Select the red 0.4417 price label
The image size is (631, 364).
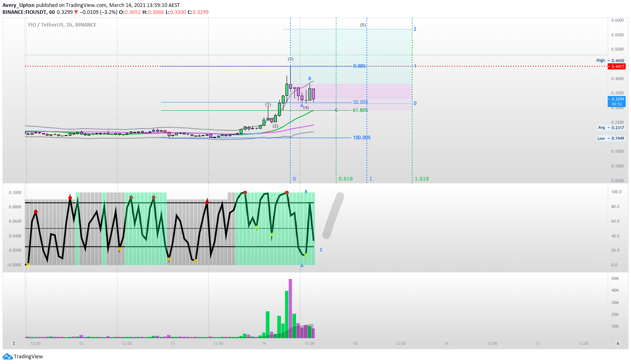click(x=618, y=66)
